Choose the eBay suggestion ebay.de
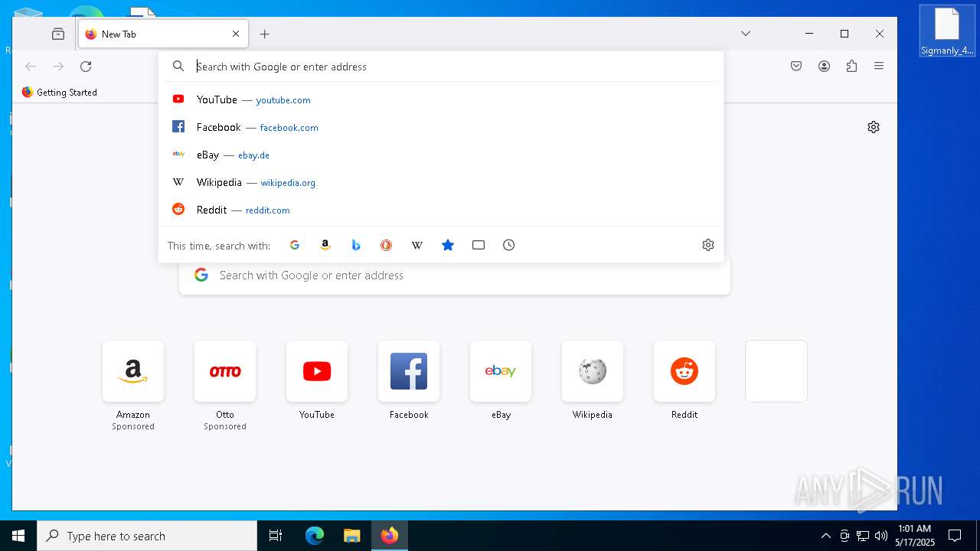Viewport: 980px width, 551px height. 441,155
